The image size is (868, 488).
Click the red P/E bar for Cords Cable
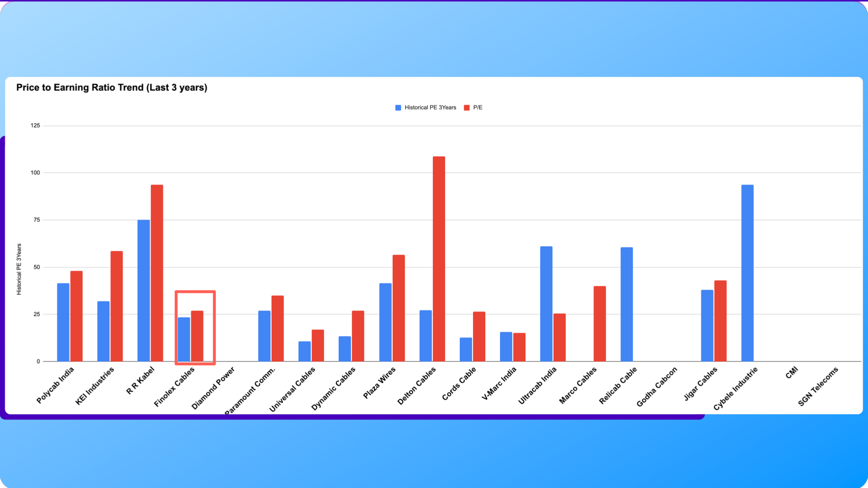(479, 336)
